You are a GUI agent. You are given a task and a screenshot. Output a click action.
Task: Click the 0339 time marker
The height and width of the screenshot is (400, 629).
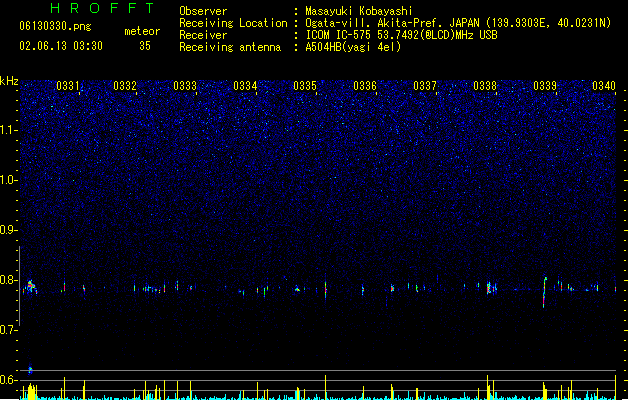pyautogui.click(x=545, y=85)
